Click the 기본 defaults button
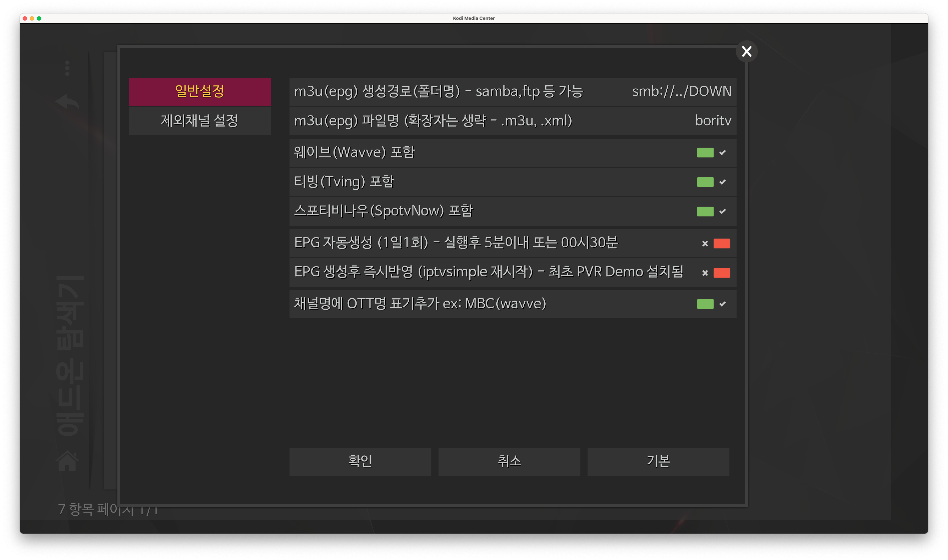The width and height of the screenshot is (948, 560). (x=658, y=461)
